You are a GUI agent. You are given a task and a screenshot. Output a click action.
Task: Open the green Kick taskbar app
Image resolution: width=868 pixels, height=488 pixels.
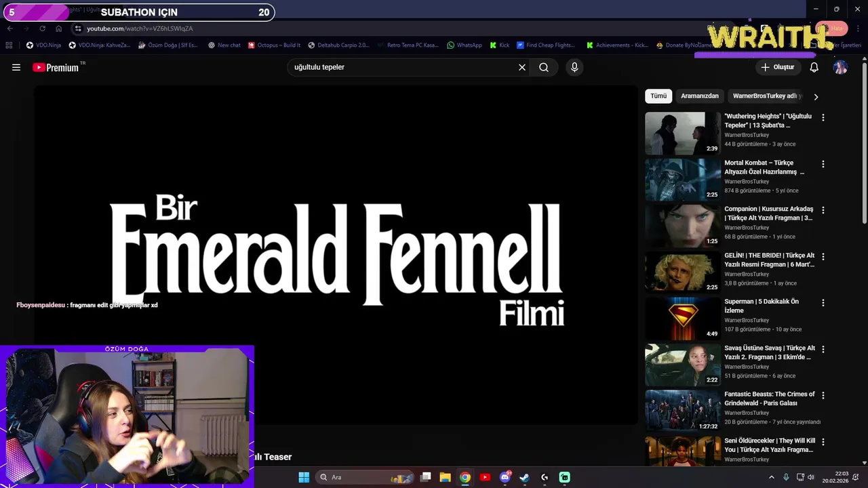point(565,477)
